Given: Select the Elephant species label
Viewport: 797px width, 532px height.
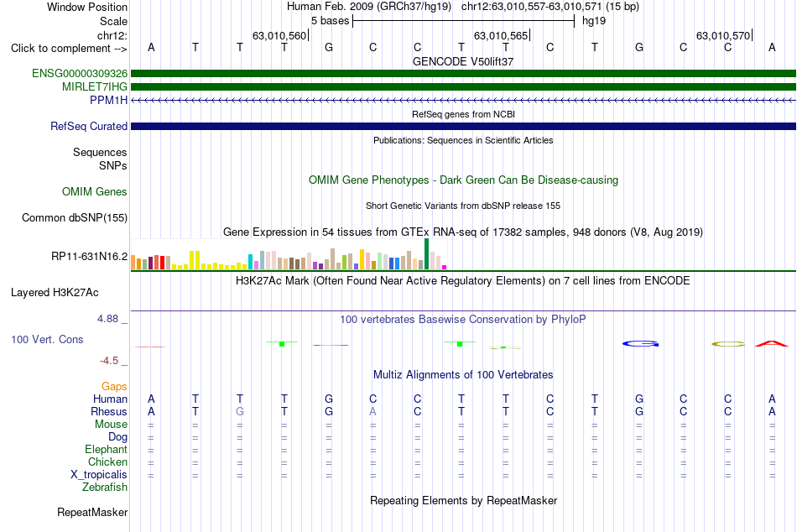Looking at the screenshot, I should [x=106, y=449].
